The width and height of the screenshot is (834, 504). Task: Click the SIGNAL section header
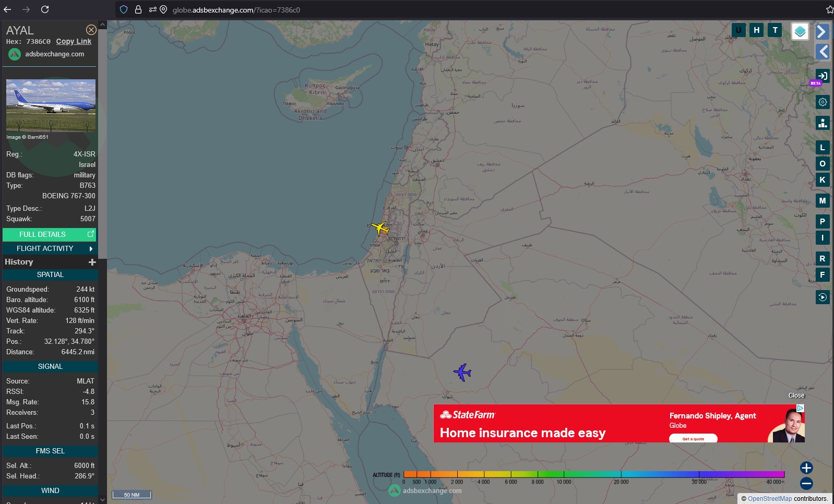pos(50,366)
